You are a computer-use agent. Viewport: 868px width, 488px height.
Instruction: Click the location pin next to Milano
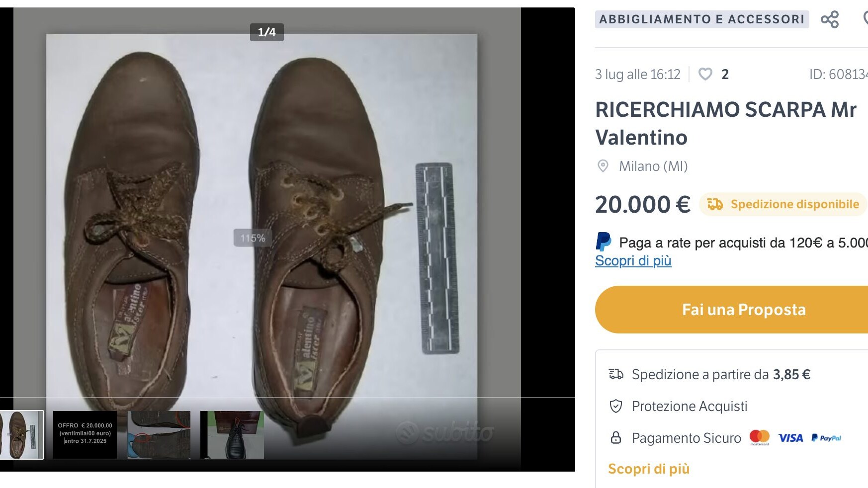click(603, 166)
